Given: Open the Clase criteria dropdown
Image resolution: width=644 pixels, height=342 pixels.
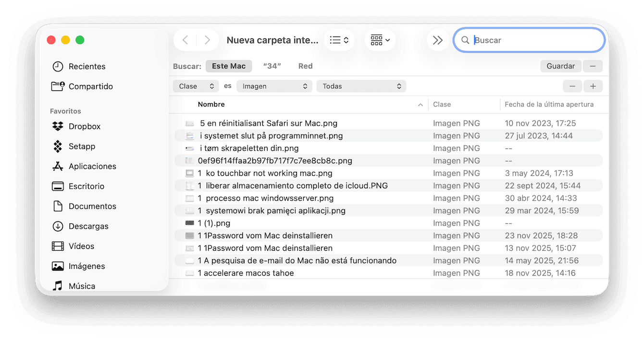Looking at the screenshot, I should [x=196, y=86].
